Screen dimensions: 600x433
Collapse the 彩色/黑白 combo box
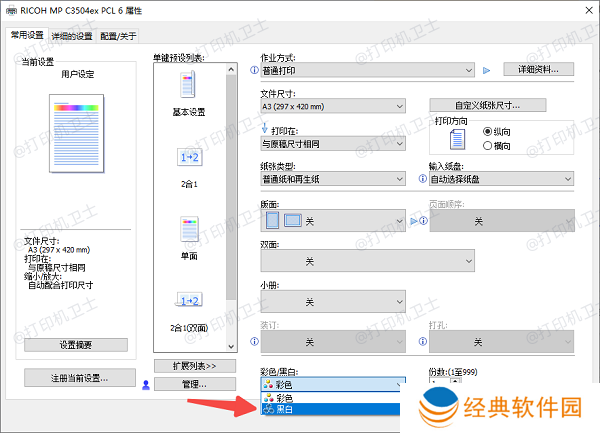[x=333, y=384]
